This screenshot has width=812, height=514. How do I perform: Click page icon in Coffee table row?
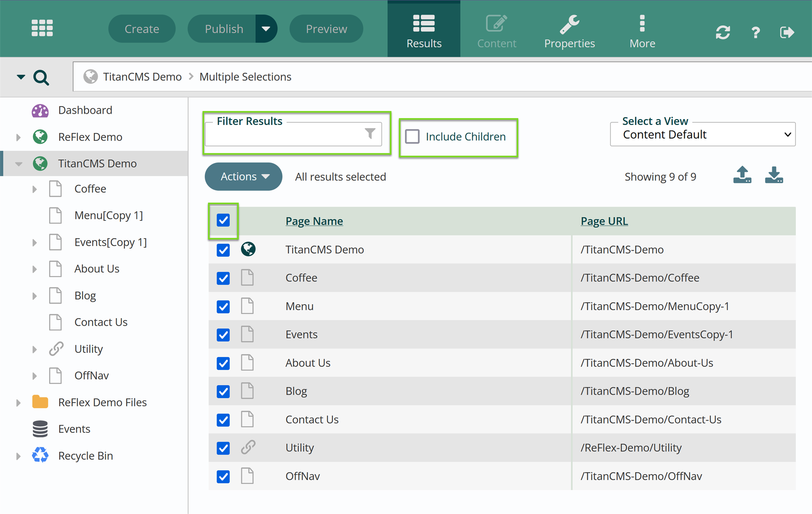click(247, 278)
